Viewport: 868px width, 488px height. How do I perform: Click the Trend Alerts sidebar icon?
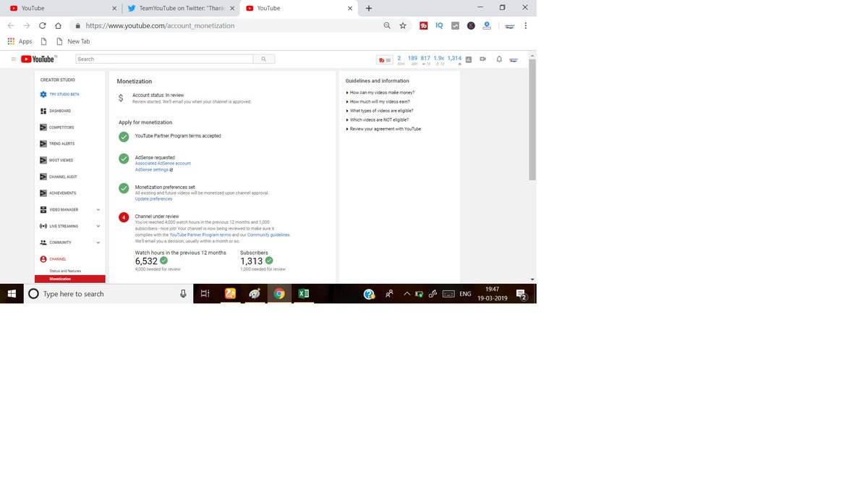pos(43,143)
